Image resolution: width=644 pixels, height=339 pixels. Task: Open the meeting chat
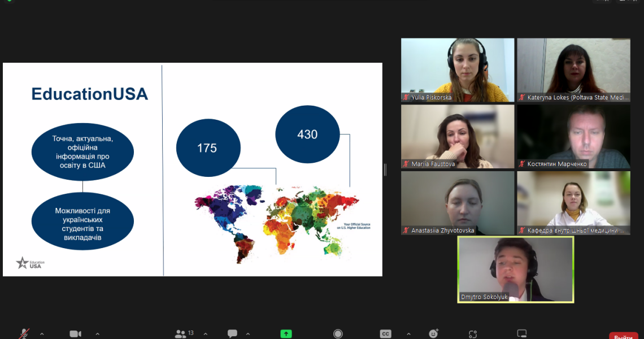click(x=232, y=332)
